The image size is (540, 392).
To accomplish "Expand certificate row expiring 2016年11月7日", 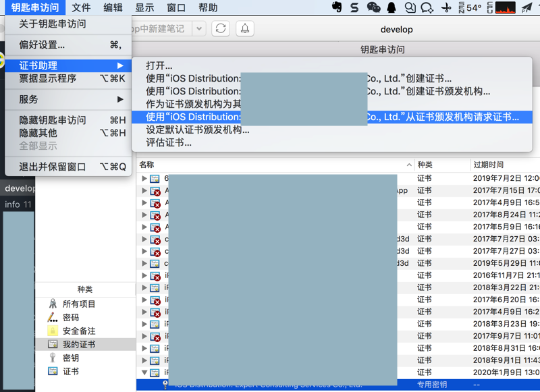I will pos(144,275).
